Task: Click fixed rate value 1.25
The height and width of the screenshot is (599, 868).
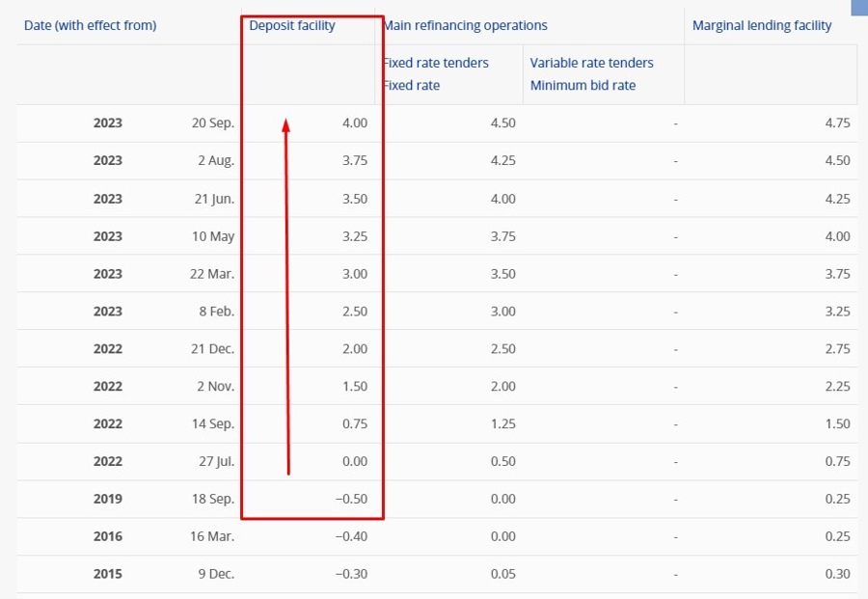Action: 502,424
